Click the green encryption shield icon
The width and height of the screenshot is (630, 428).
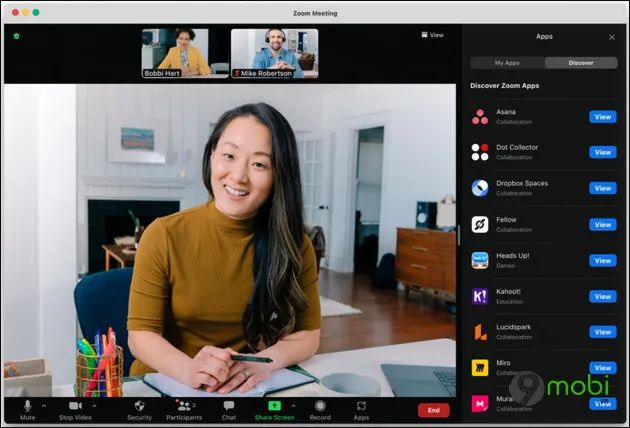pyautogui.click(x=16, y=36)
